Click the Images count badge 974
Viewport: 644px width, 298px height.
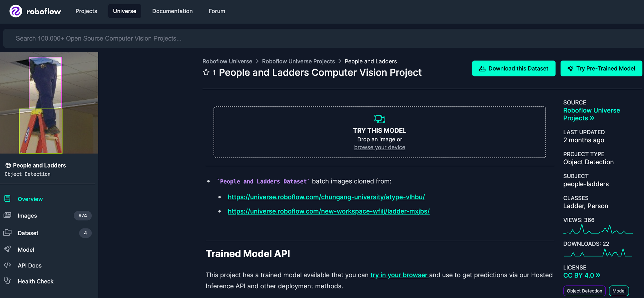click(83, 216)
